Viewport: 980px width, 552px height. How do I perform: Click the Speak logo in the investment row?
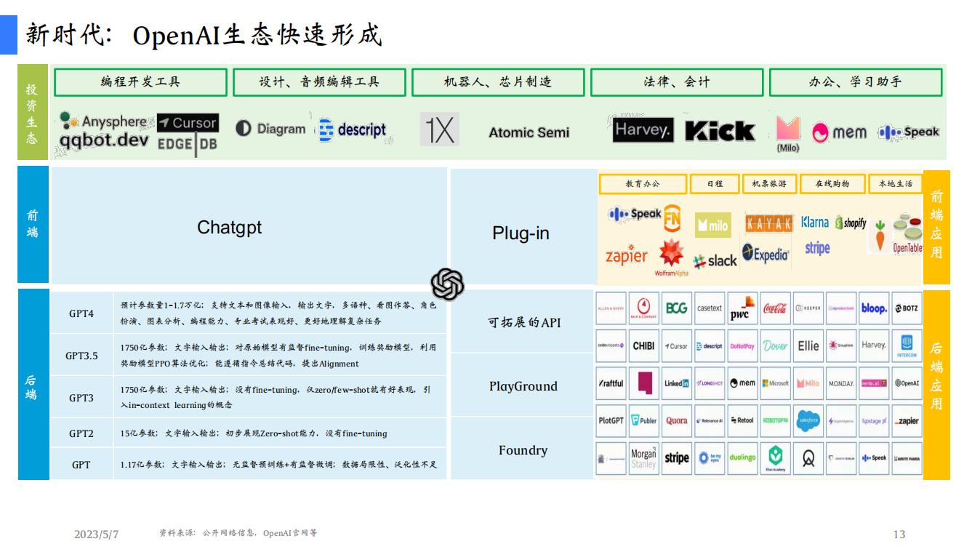click(x=909, y=132)
